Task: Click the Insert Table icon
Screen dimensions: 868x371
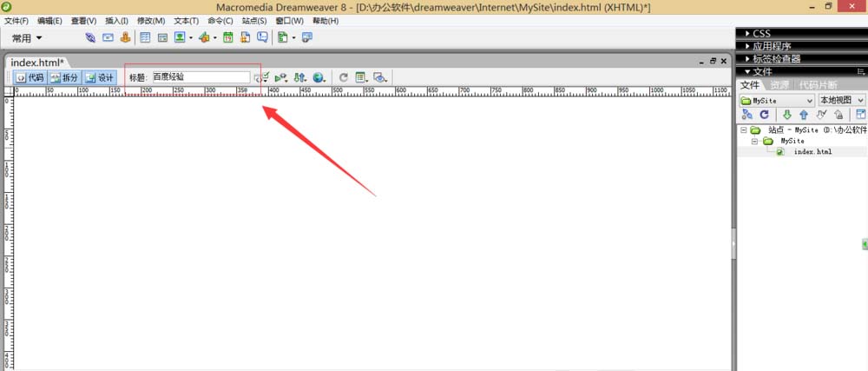Action: point(145,37)
